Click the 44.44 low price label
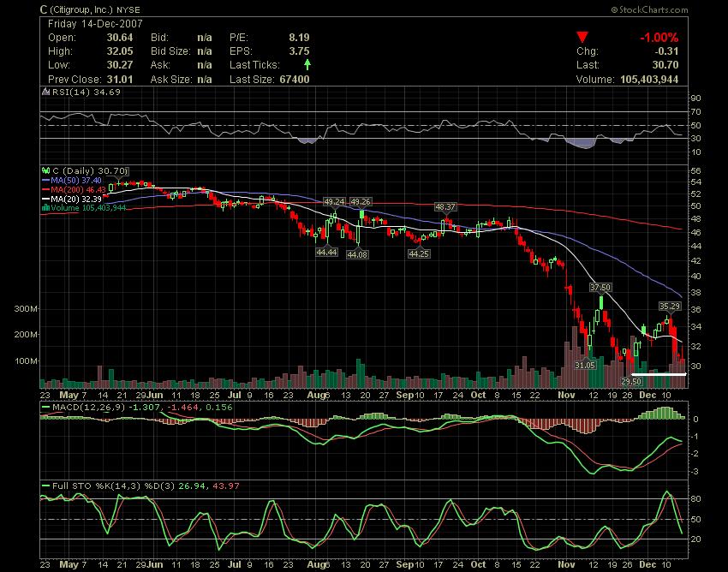The width and height of the screenshot is (728, 572). (x=326, y=252)
